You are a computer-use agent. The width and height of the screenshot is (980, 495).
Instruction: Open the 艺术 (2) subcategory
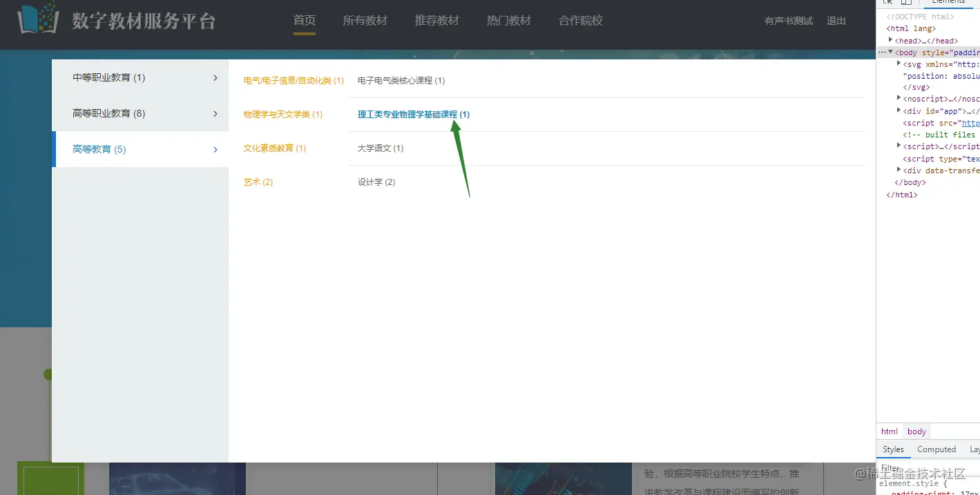click(258, 182)
